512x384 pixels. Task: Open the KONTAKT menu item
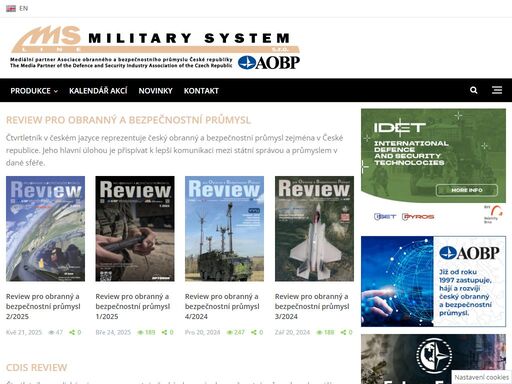(x=201, y=91)
